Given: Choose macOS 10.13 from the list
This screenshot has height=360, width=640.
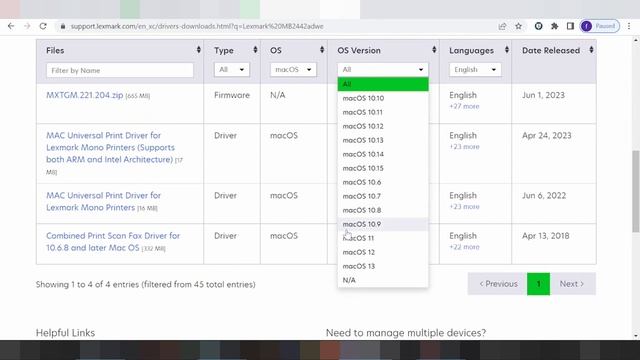Looking at the screenshot, I should tap(383, 140).
